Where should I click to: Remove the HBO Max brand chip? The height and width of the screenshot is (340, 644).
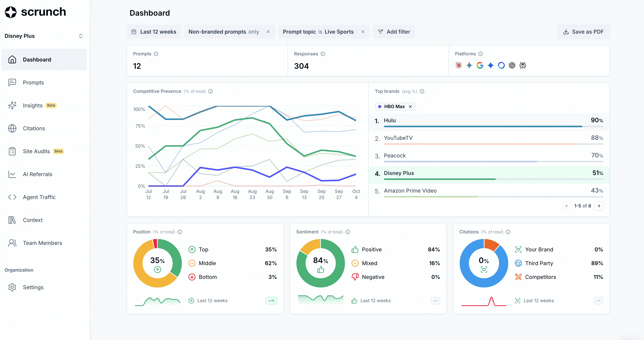[x=410, y=107]
